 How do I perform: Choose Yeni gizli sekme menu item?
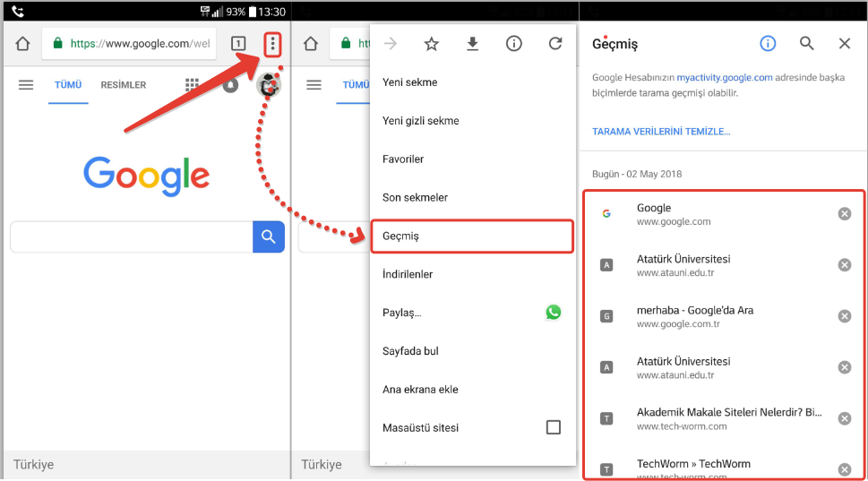(x=420, y=121)
